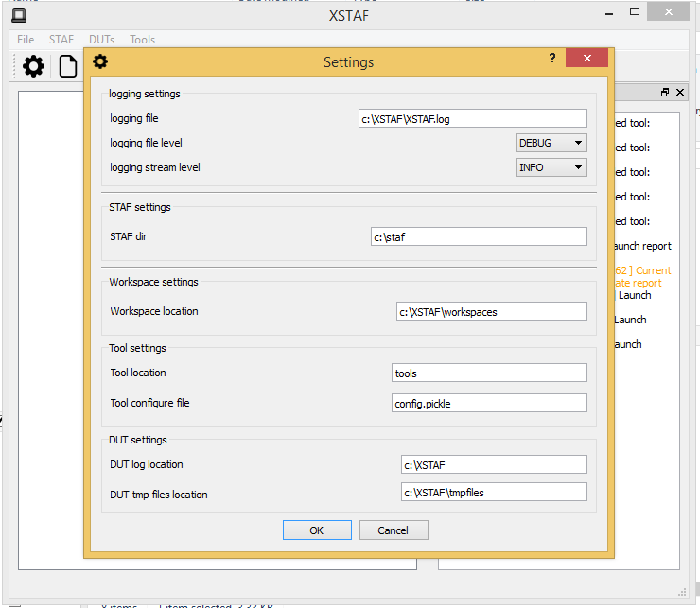Maximize the XSTAF main window
Viewport: 700px width, 608px height.
[635, 12]
